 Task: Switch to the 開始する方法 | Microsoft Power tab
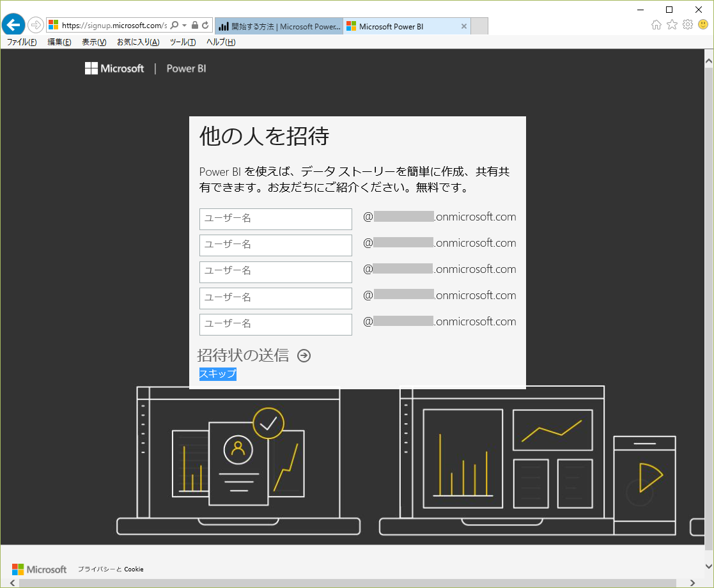click(279, 26)
